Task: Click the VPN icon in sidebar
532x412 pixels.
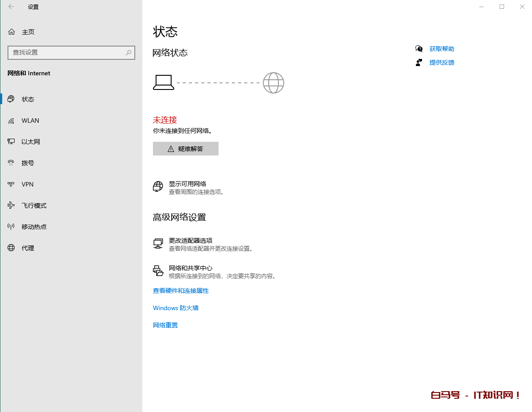Action: point(12,184)
